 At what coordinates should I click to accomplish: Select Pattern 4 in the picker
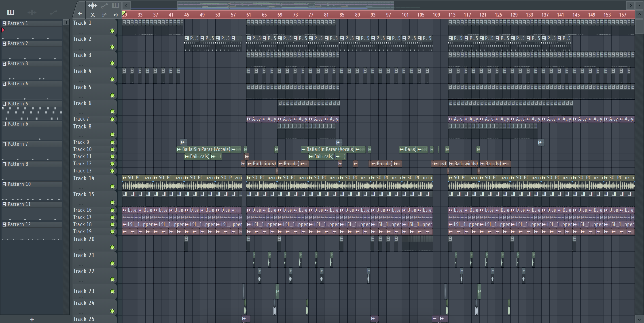click(32, 84)
